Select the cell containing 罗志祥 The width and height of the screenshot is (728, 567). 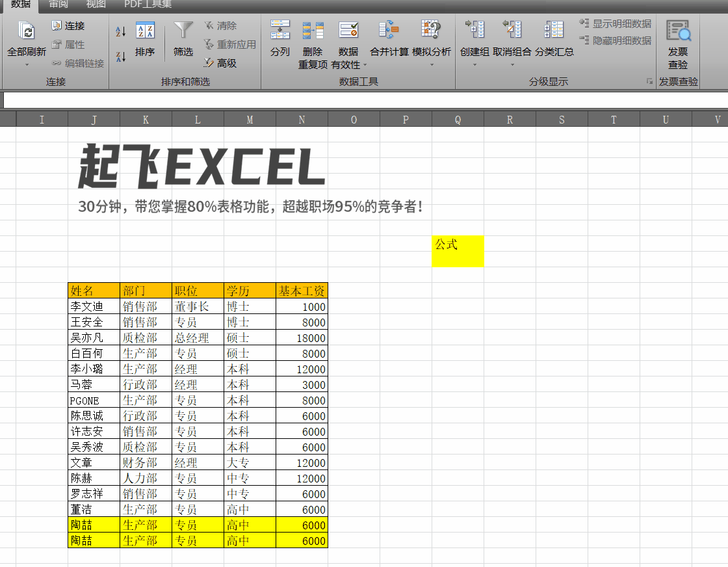point(94,494)
